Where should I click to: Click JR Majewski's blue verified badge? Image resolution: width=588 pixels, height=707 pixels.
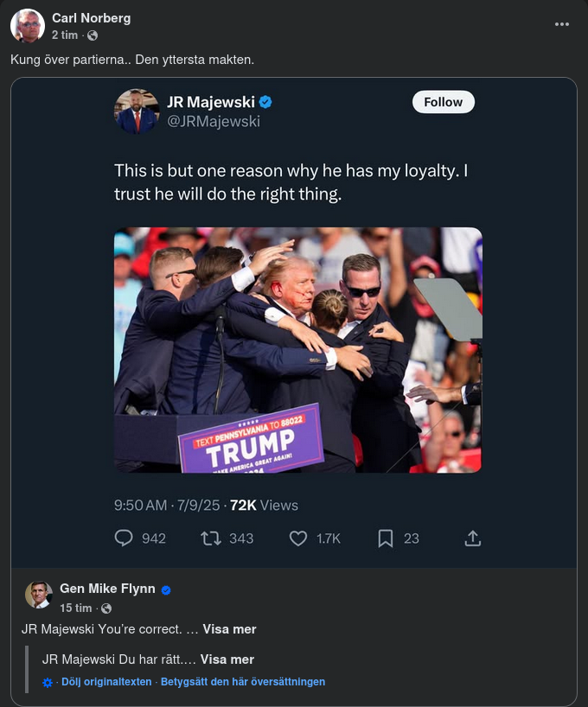[266, 102]
